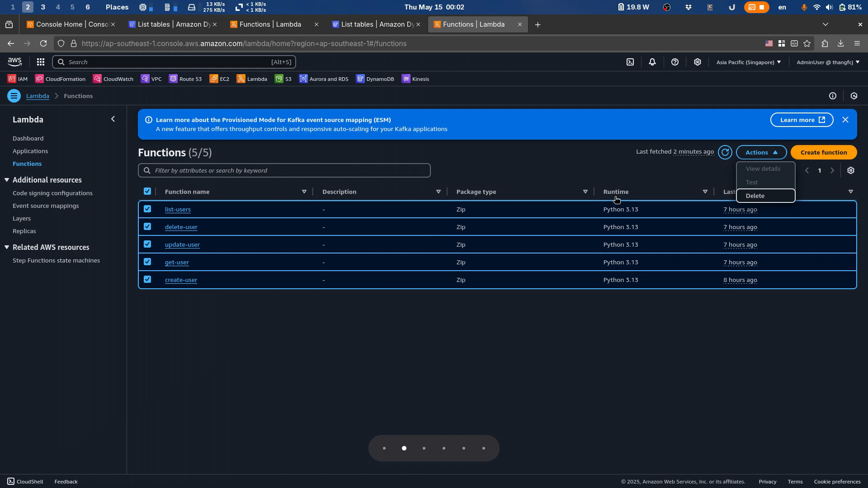The width and height of the screenshot is (868, 488).
Task: Click the Create function button
Action: [824, 152]
